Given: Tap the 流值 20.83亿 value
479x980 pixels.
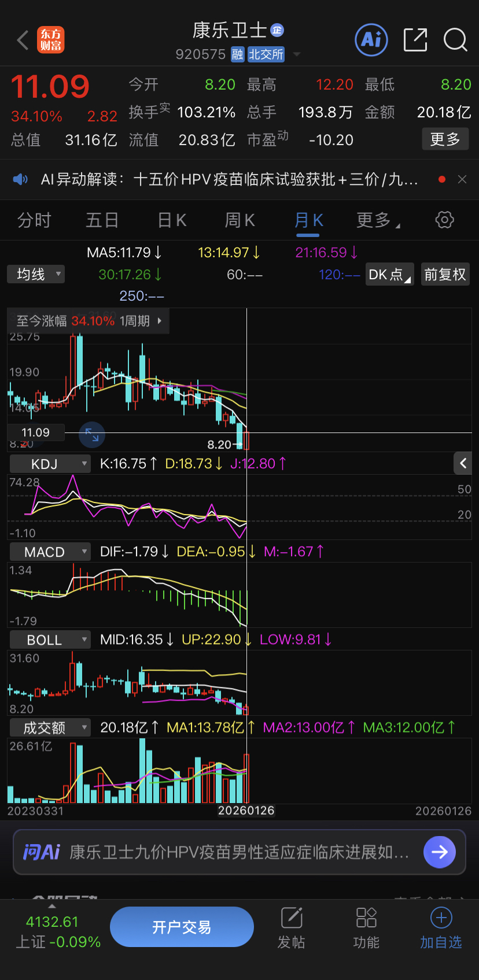Looking at the screenshot, I should coord(207,140).
